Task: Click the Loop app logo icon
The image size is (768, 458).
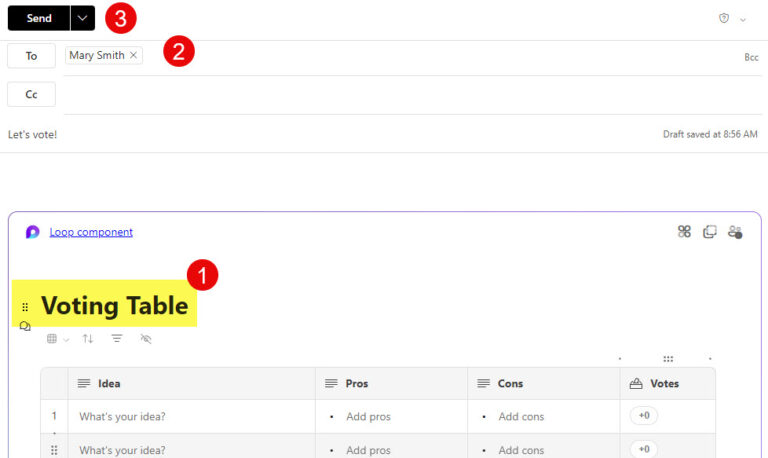Action: point(33,232)
